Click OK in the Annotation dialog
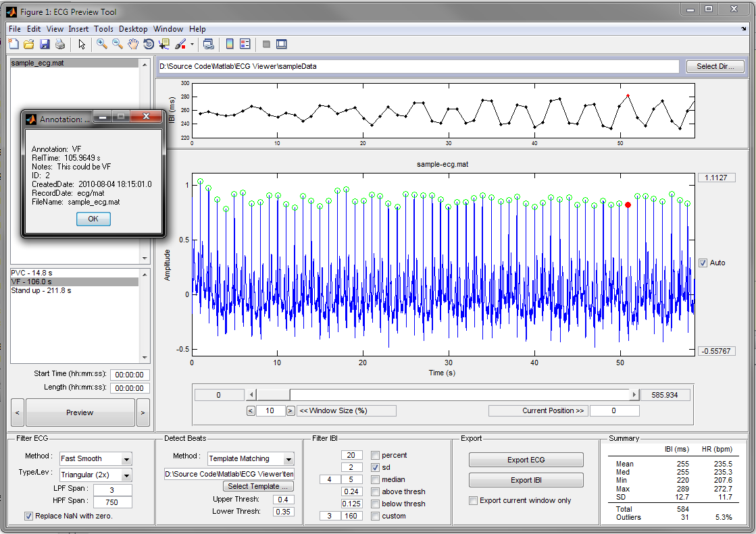This screenshot has height=534, width=756. pos(93,219)
